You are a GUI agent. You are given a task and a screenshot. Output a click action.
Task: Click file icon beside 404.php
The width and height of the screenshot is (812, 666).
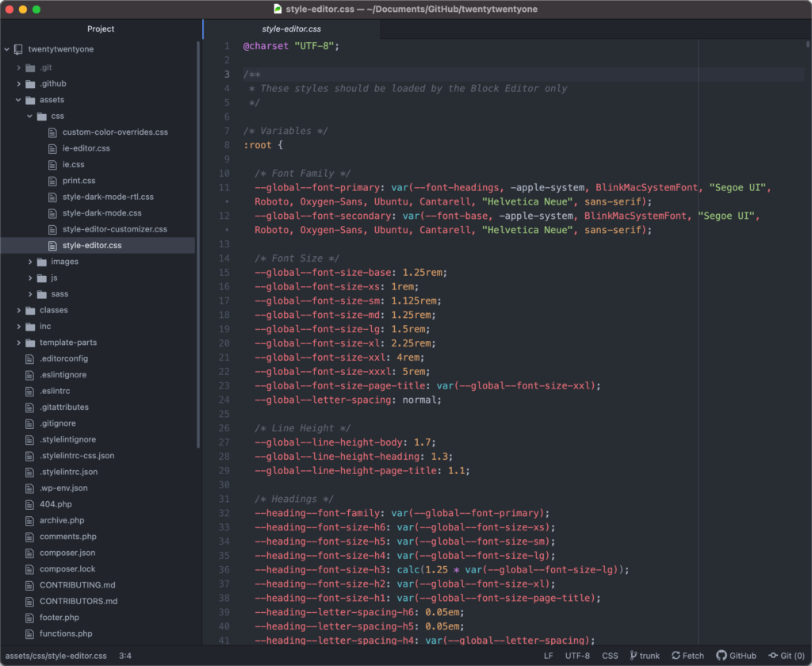pos(29,504)
